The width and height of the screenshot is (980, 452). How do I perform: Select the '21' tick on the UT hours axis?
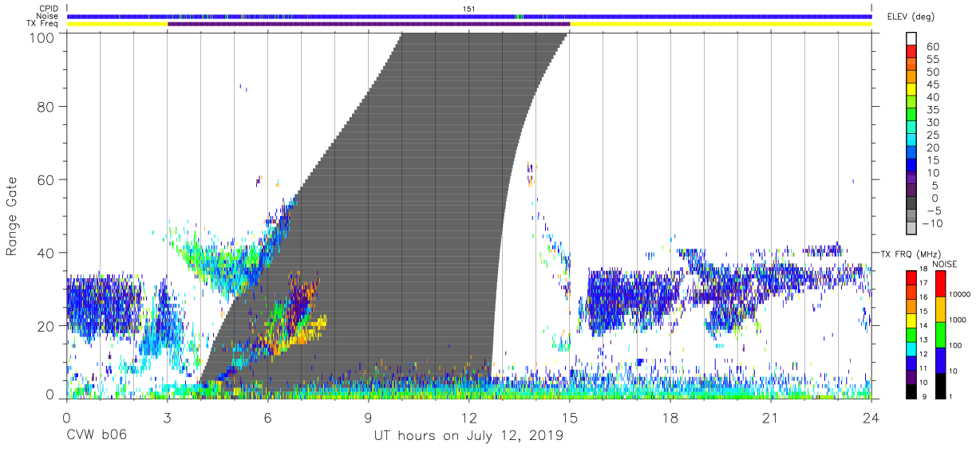coord(771,417)
